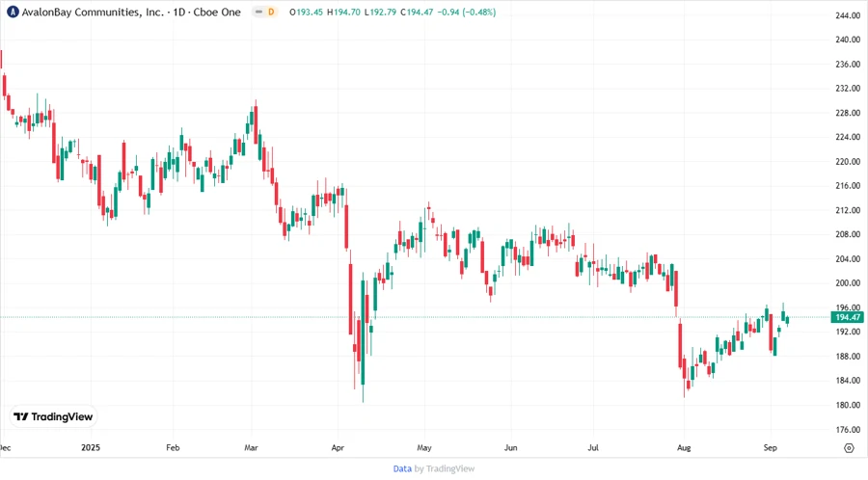The width and height of the screenshot is (868, 480).
Task: Click the AvalonBay round logo icon
Action: pos(13,12)
